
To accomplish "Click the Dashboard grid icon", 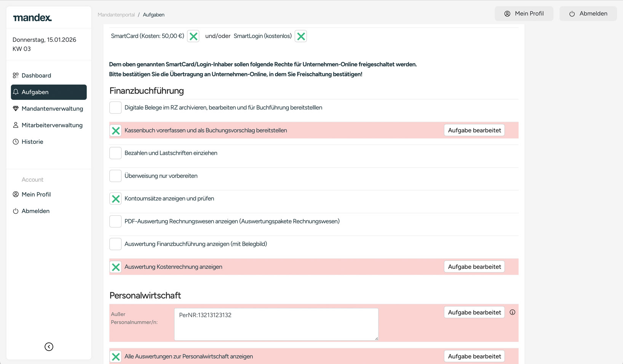I will (16, 75).
